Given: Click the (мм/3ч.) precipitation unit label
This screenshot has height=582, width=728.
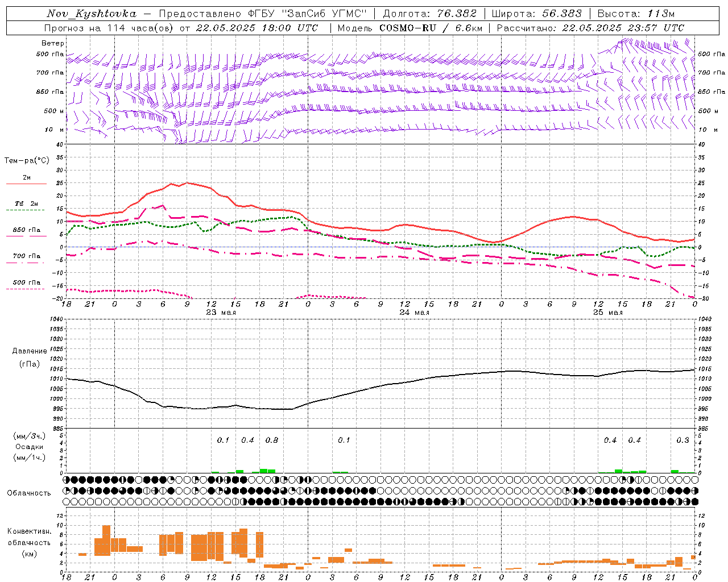Looking at the screenshot, I should 30,436.
